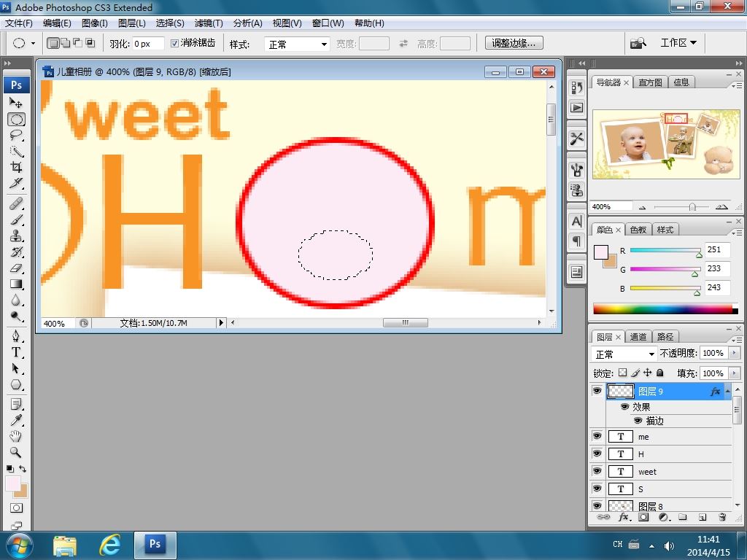
Task: Select the Brush tool
Action: pos(16,220)
